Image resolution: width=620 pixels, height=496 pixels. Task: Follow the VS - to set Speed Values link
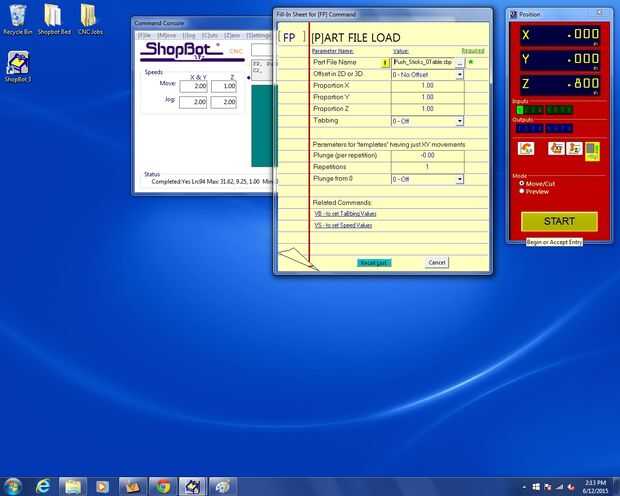[x=343, y=225]
